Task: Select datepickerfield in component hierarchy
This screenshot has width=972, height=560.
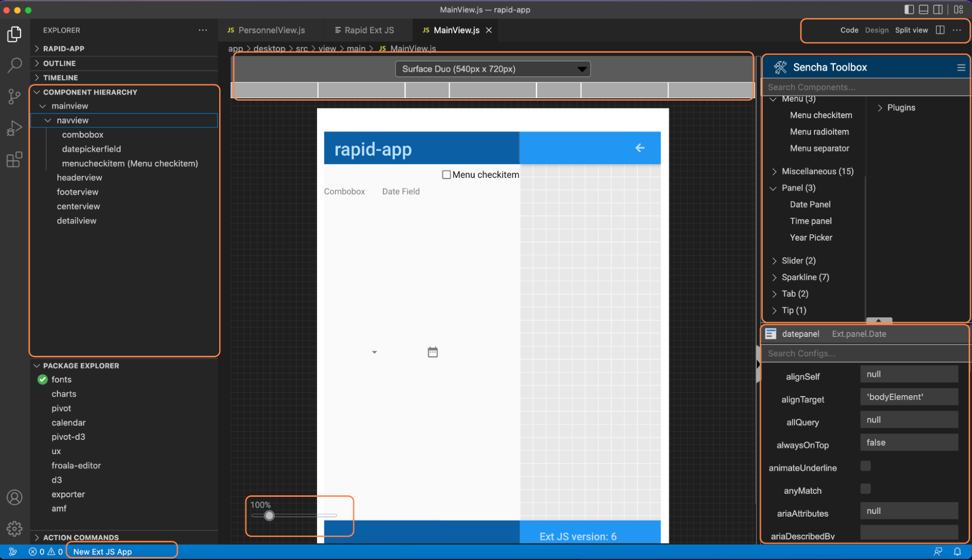Action: click(91, 149)
